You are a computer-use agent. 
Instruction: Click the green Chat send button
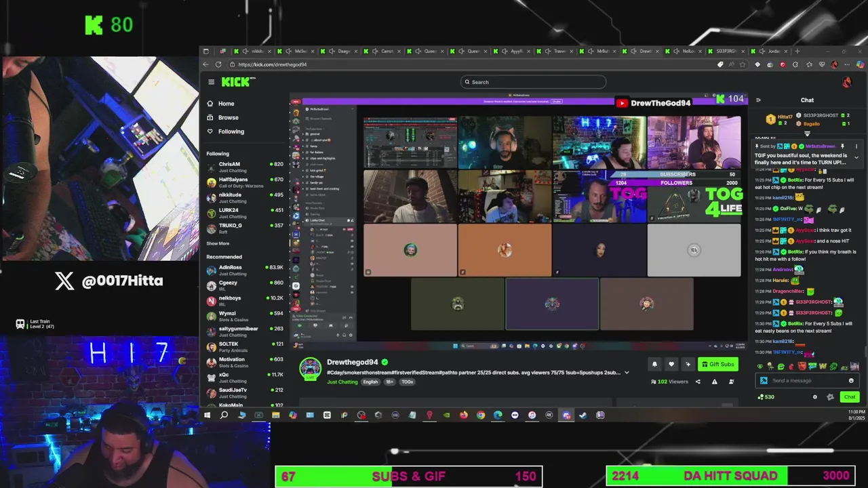pyautogui.click(x=849, y=397)
